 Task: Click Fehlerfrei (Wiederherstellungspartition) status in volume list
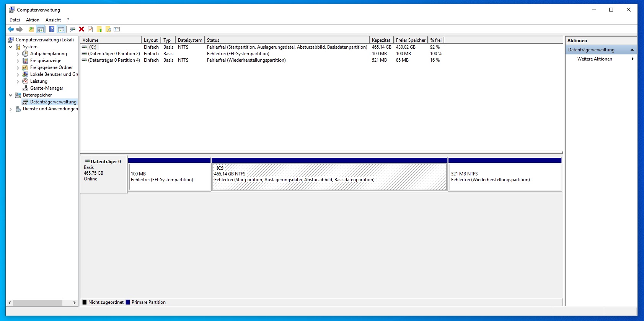[246, 60]
